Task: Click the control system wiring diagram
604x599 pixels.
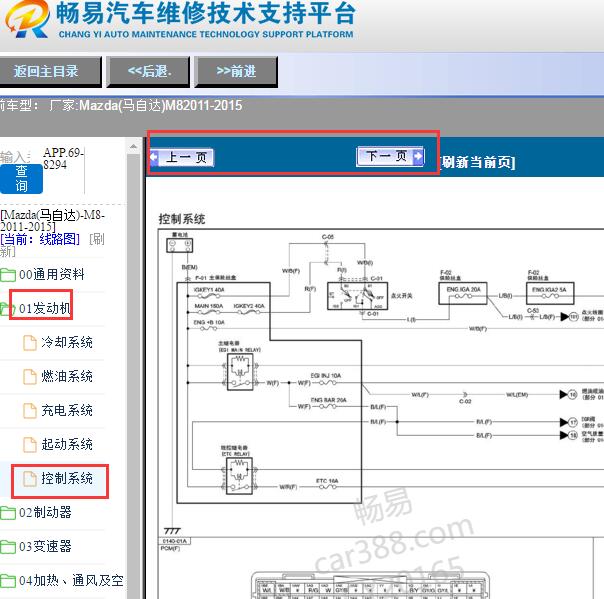Action: pyautogui.click(x=381, y=383)
